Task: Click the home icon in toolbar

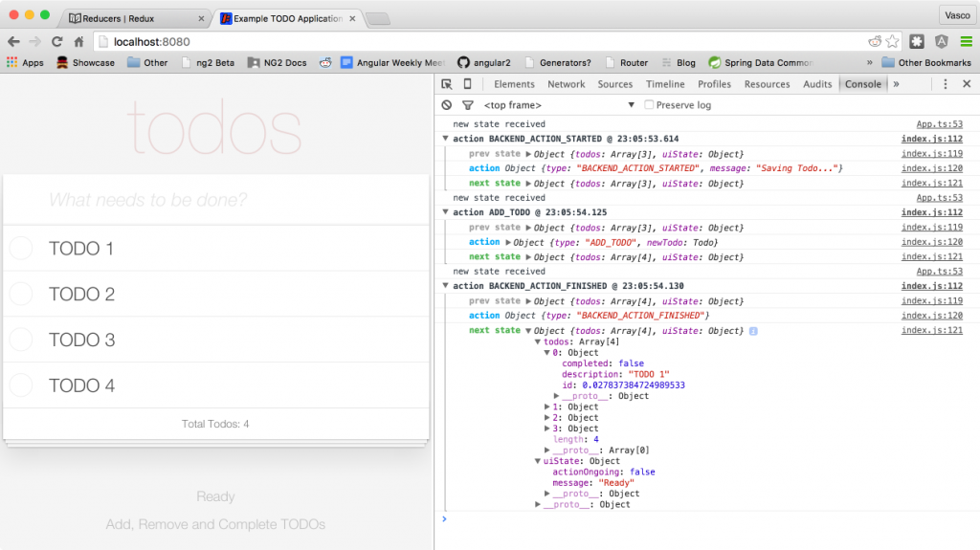Action: [78, 42]
